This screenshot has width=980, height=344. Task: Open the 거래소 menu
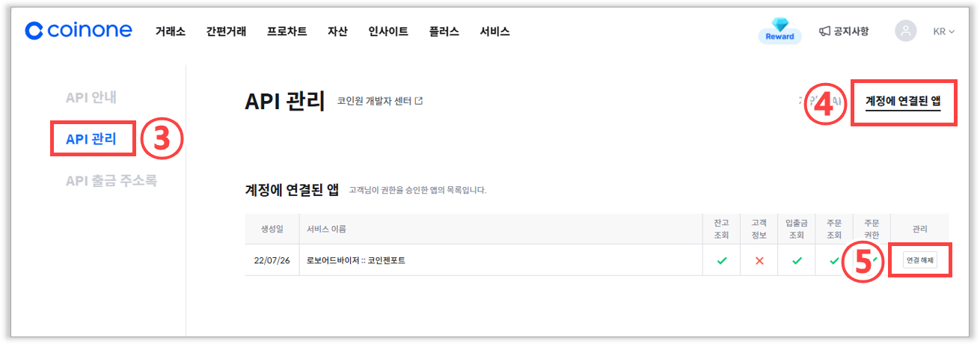click(171, 31)
